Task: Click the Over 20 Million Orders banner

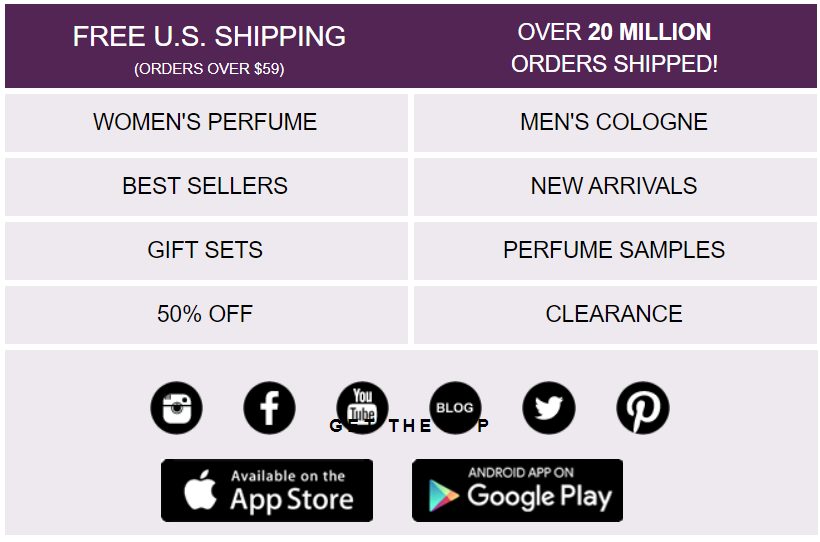Action: (x=614, y=48)
